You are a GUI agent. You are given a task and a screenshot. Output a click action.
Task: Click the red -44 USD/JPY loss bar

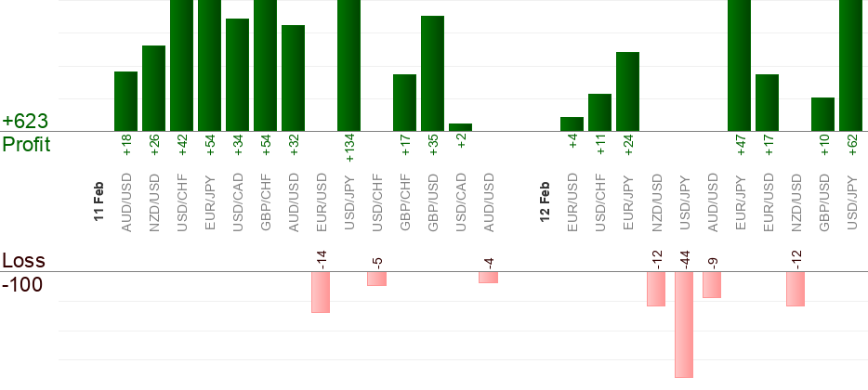point(684,324)
